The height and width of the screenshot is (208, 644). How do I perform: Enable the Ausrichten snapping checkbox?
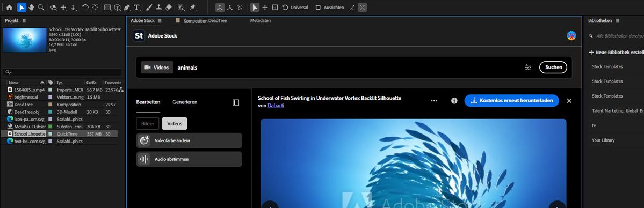(x=318, y=8)
